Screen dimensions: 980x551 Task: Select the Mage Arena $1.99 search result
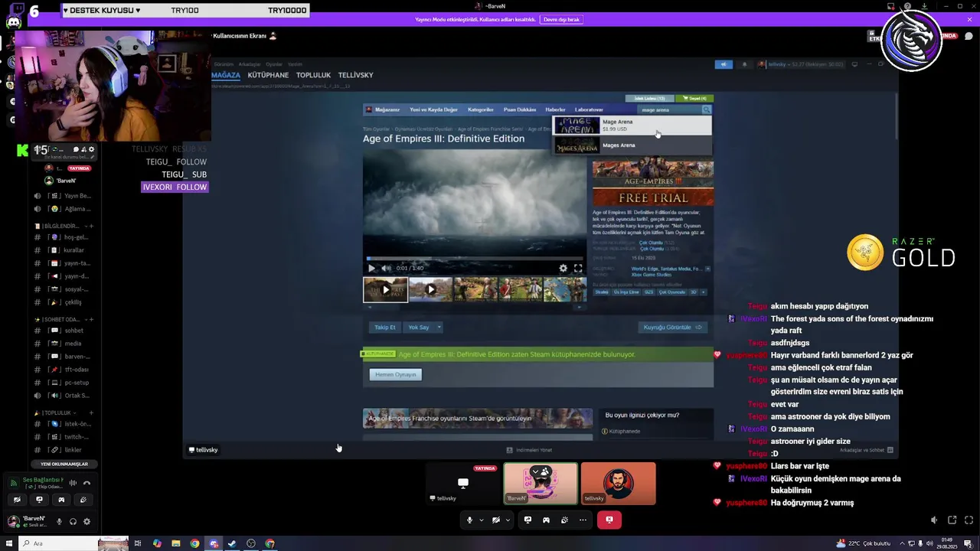632,126
